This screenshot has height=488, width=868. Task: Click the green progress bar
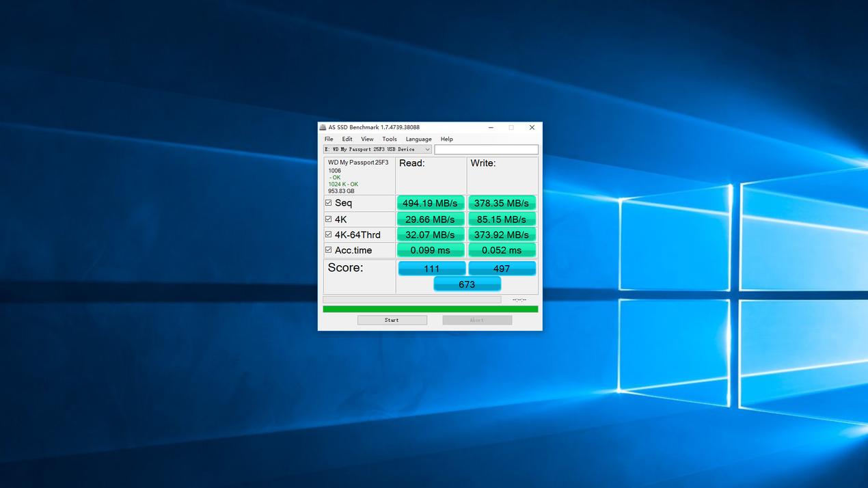click(430, 309)
